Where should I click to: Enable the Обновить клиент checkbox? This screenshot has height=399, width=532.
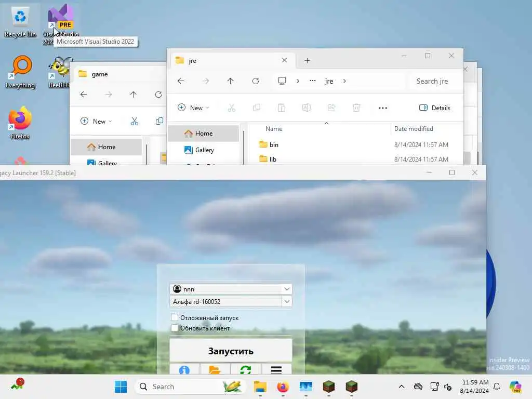point(175,328)
